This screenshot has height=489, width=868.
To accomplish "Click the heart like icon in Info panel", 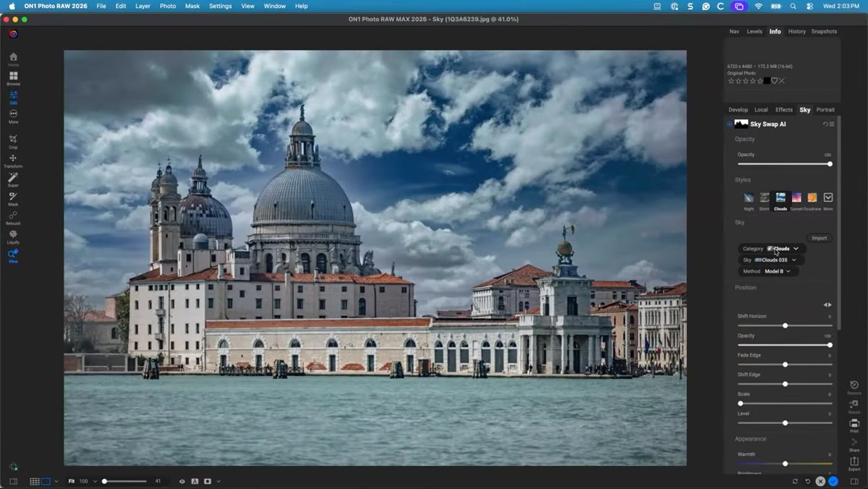I will (x=774, y=80).
